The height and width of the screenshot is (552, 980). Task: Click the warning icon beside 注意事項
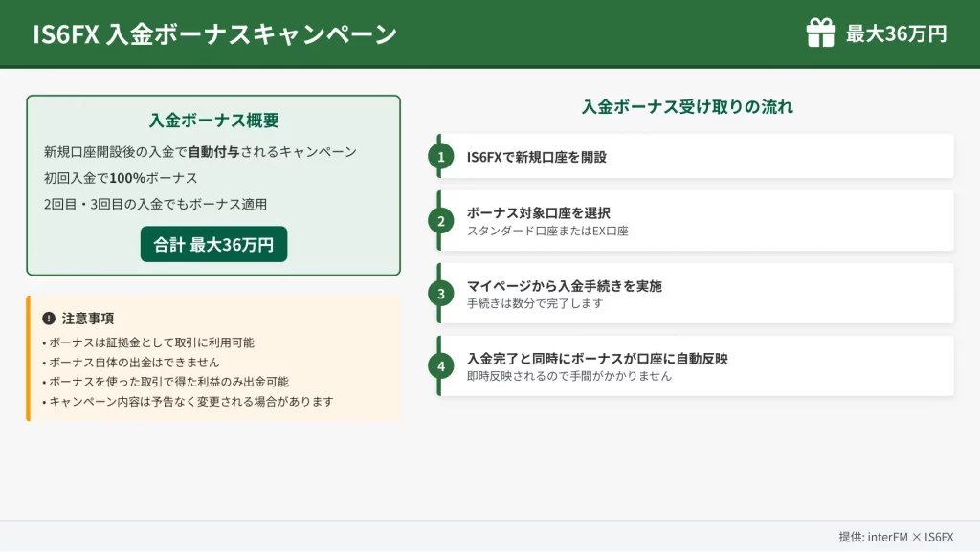tap(49, 319)
